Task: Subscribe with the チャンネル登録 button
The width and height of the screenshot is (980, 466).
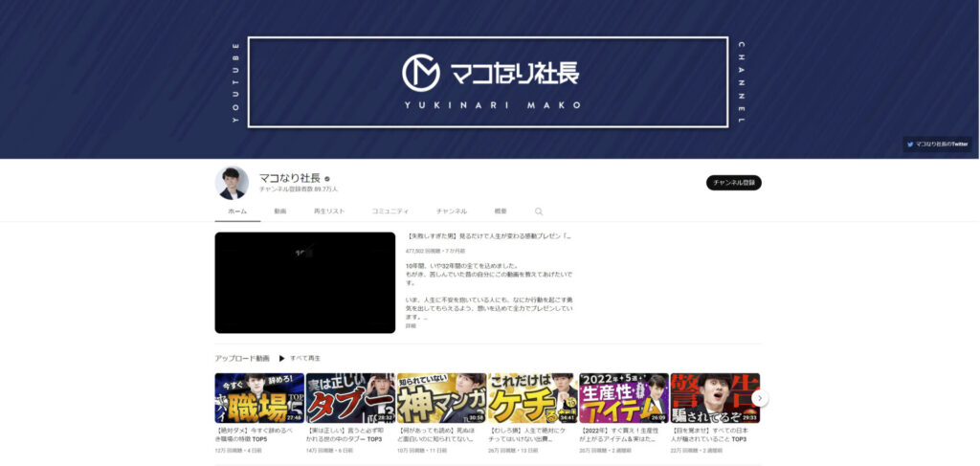Action: [x=734, y=183]
